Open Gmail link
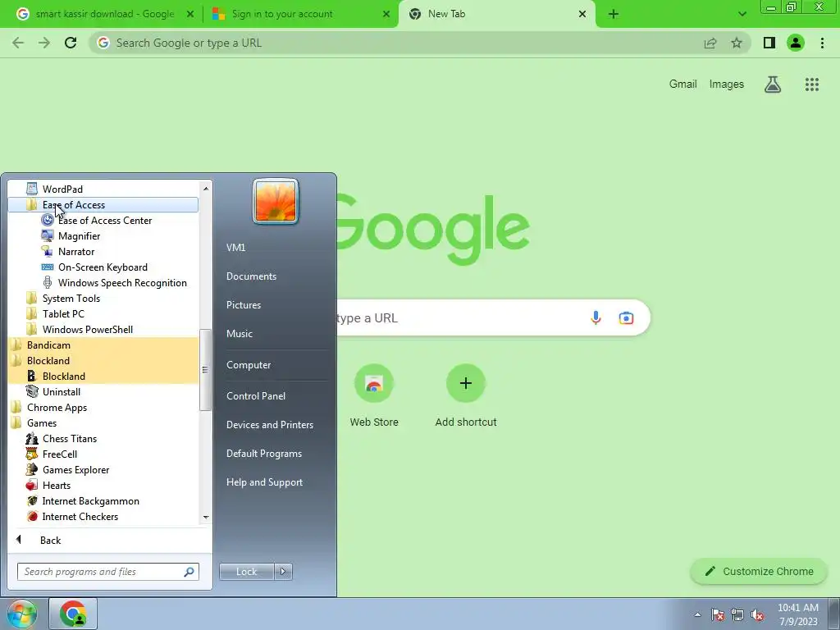 (682, 84)
